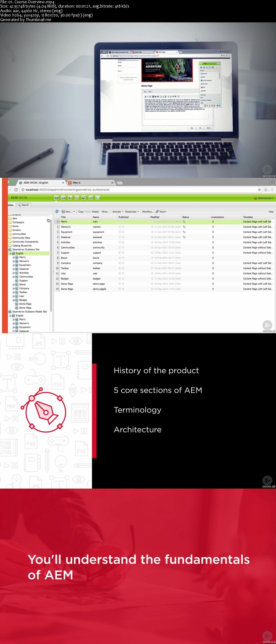Click the status icon in Seasonal row

(184, 237)
